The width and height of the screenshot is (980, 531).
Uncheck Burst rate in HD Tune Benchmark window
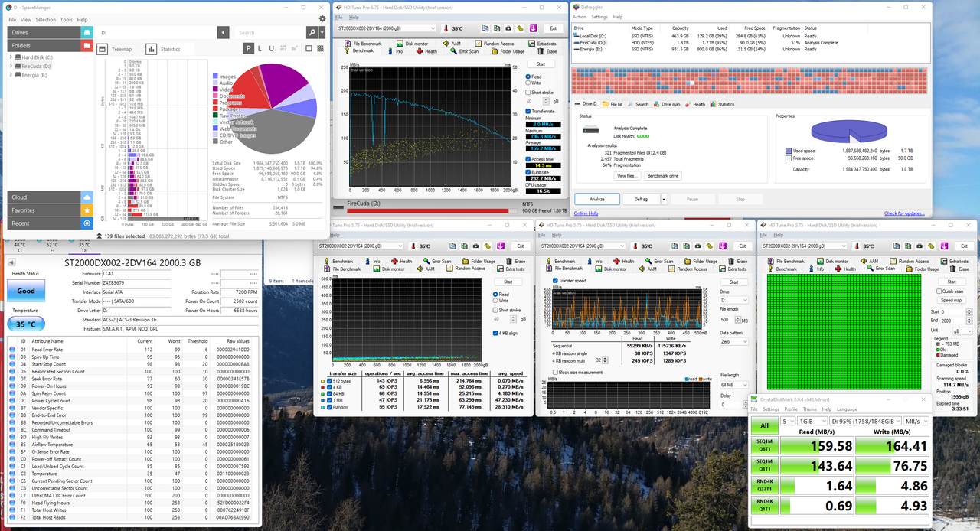[x=528, y=172]
